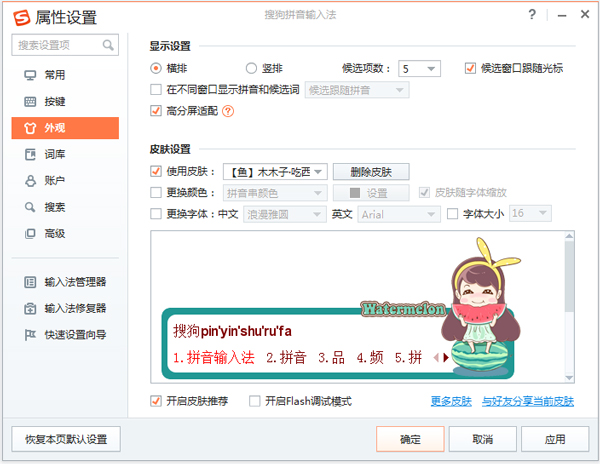This screenshot has width=600, height=464.
Task: Click 与好友分享当前皮肤 link
Action: tap(528, 401)
